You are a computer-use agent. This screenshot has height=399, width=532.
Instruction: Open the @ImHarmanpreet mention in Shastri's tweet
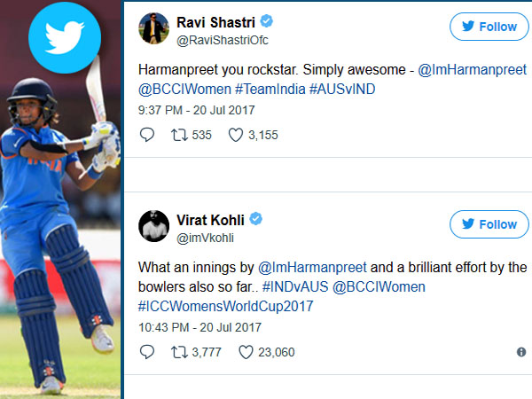pos(472,69)
